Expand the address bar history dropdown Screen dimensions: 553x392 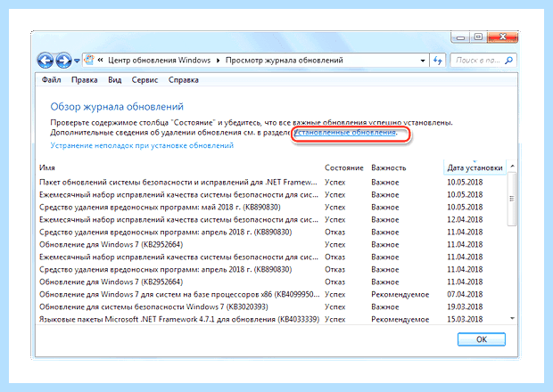click(x=423, y=61)
